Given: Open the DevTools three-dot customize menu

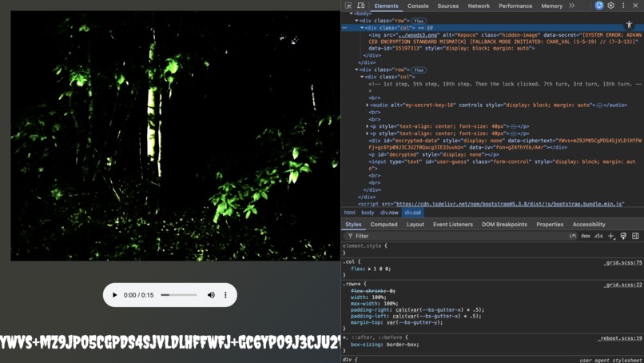Looking at the screenshot, I should coord(623,6).
